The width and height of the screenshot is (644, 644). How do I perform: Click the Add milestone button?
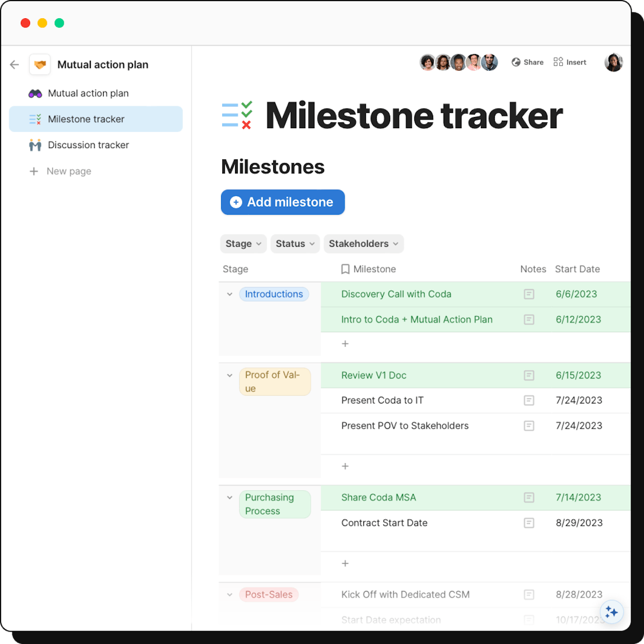click(x=283, y=202)
